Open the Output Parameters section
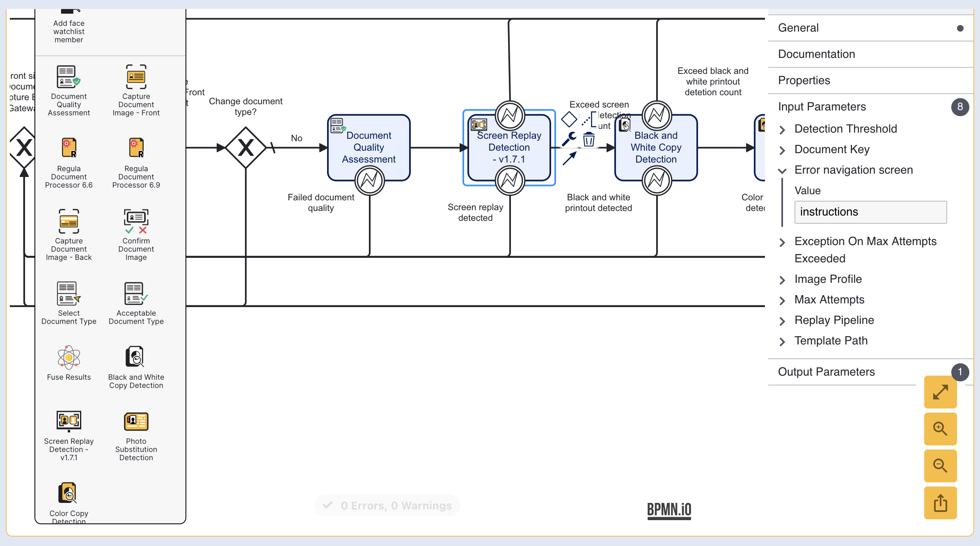This screenshot has width=980, height=546. click(x=826, y=372)
